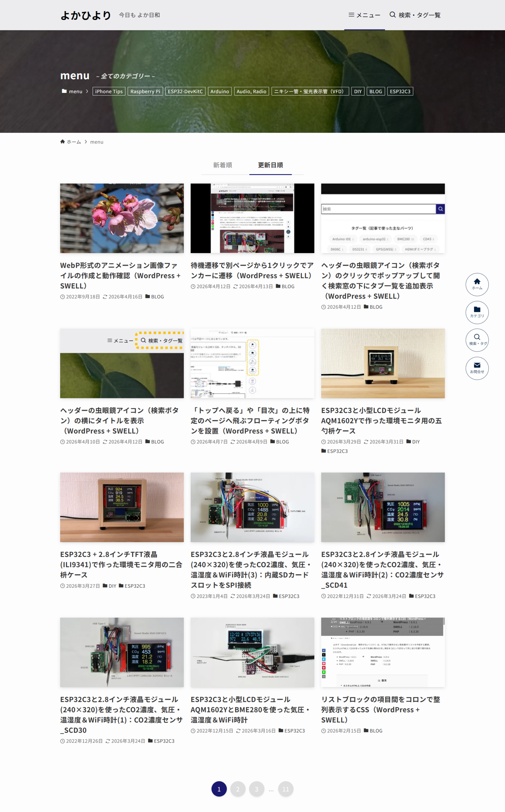The image size is (505, 812).
Task: Click the breadcrumb home icon link
Action: point(62,141)
